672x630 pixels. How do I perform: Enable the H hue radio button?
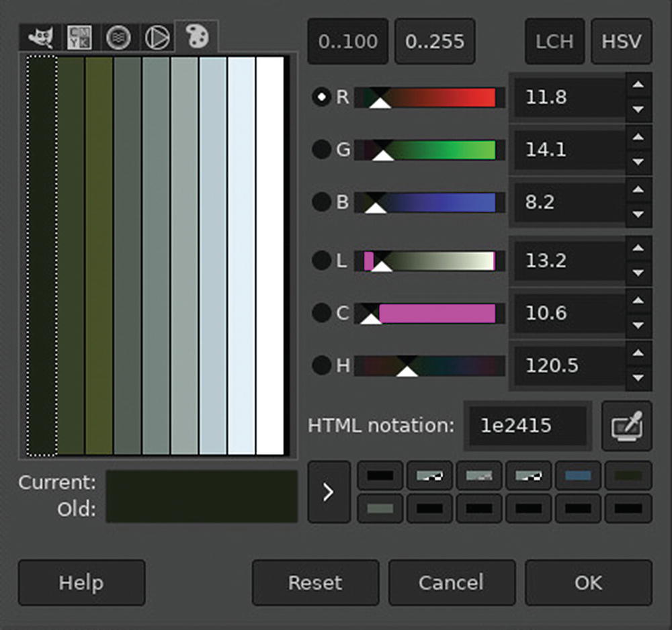point(322,365)
